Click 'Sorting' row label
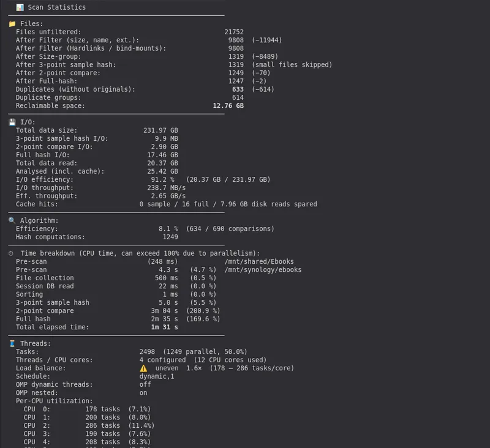Image resolution: width=490 pixels, height=448 pixels. (29, 294)
